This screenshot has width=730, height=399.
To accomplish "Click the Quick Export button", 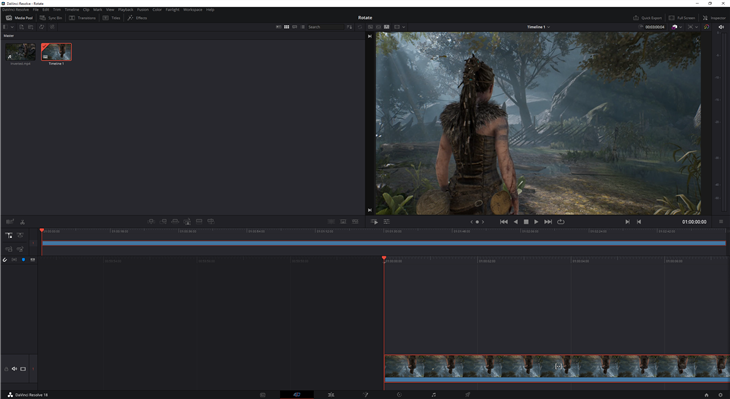I will tap(647, 18).
